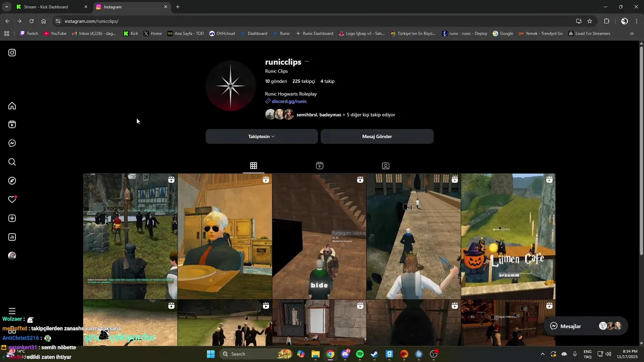Switch to the Reels profile tab
This screenshot has height=362, width=644.
pyautogui.click(x=319, y=165)
